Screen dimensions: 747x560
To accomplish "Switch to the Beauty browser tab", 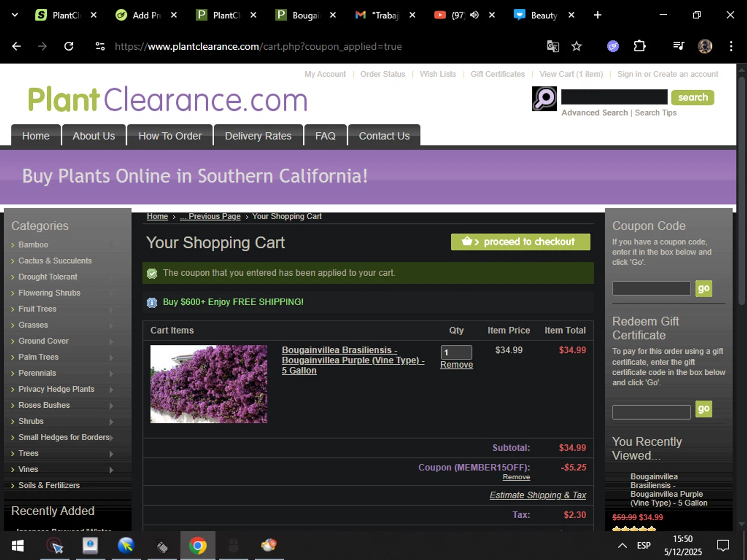I will click(x=537, y=15).
